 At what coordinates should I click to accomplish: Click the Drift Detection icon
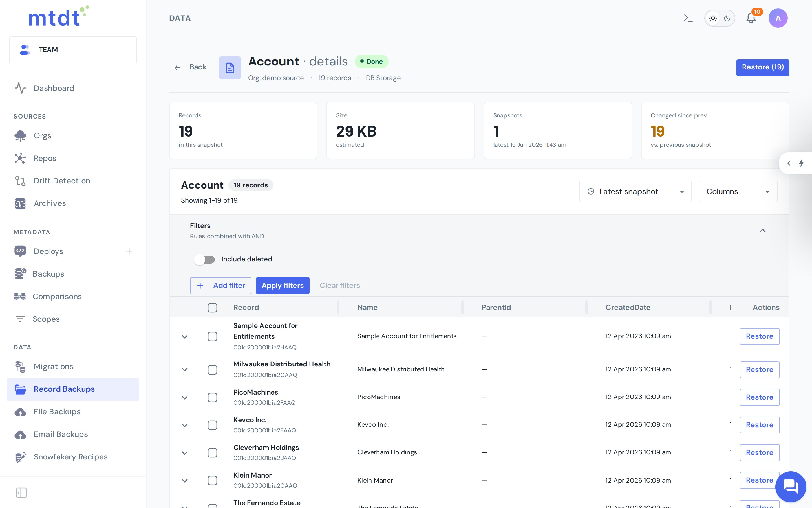[20, 181]
